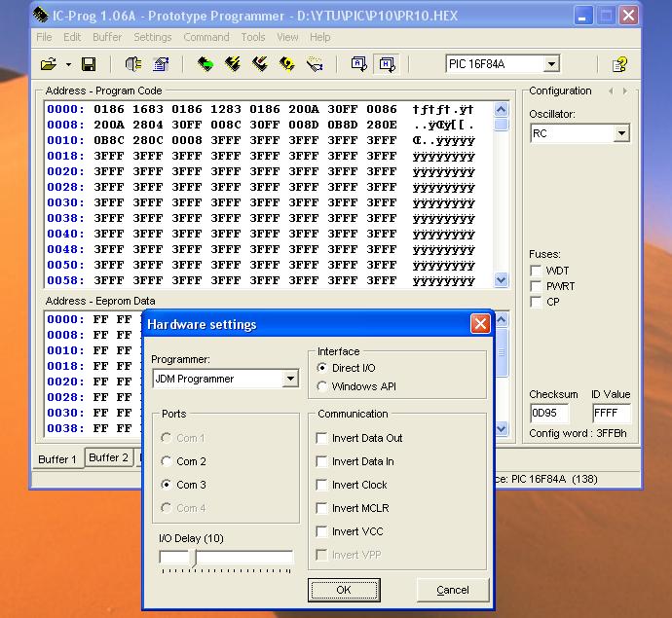Click the Save floppy disk icon

(89, 65)
